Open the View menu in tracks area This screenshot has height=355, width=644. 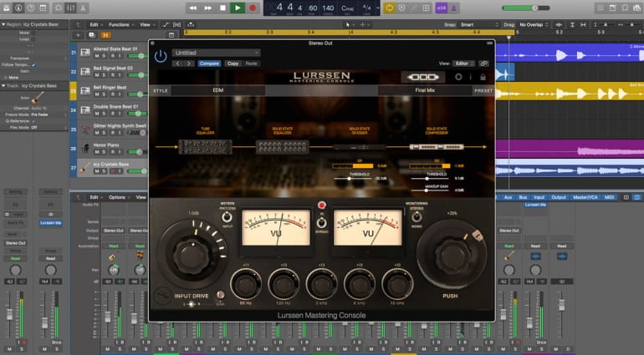(146, 24)
